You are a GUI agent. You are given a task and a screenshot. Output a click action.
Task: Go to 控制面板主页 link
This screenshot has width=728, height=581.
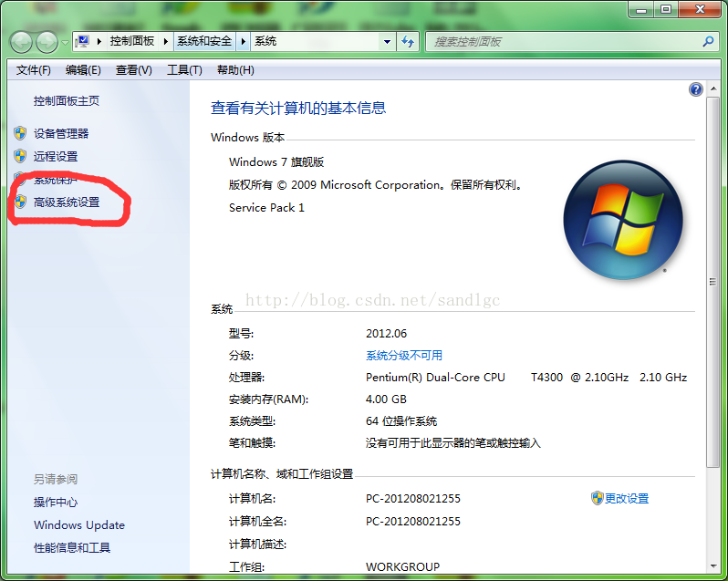[x=67, y=100]
